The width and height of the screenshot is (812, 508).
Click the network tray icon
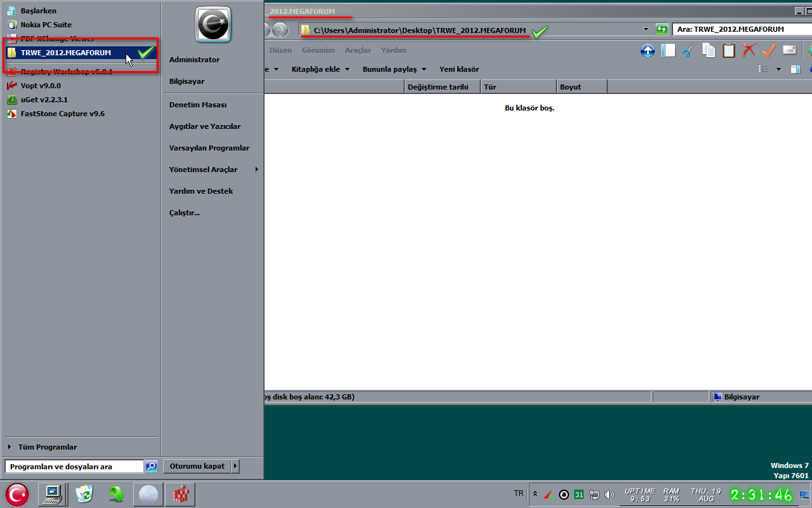pos(594,494)
